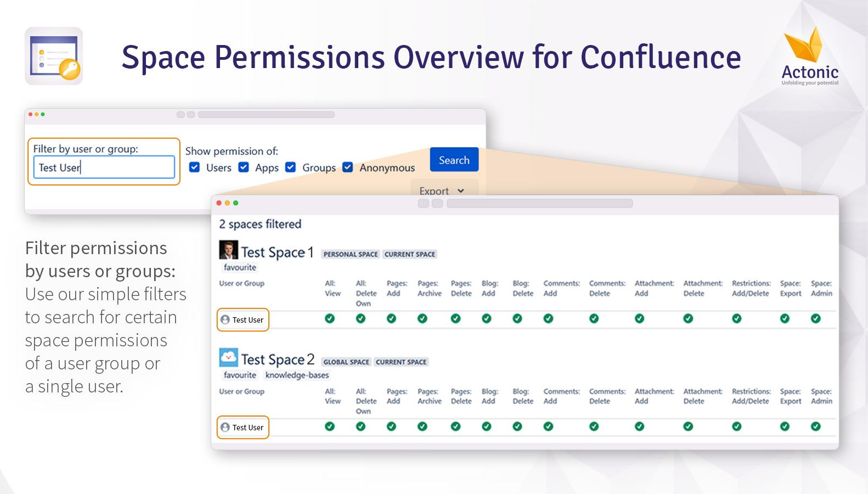Click All View checkmark in Test Space 2
The image size is (868, 494).
coord(330,426)
